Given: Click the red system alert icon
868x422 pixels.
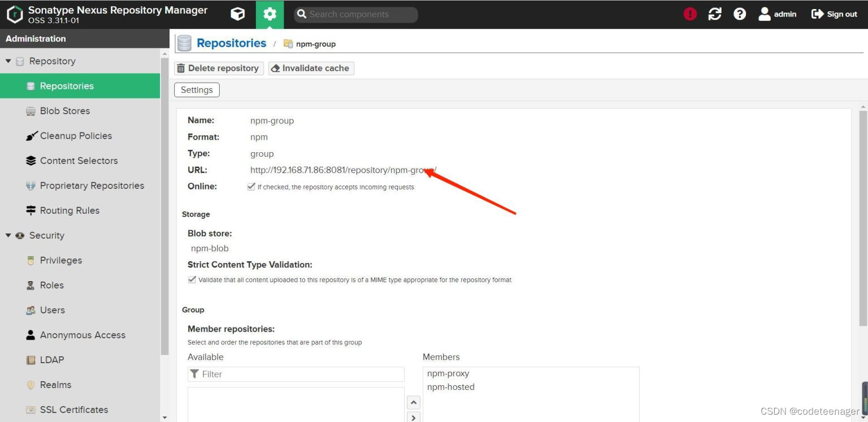Looking at the screenshot, I should (690, 14).
